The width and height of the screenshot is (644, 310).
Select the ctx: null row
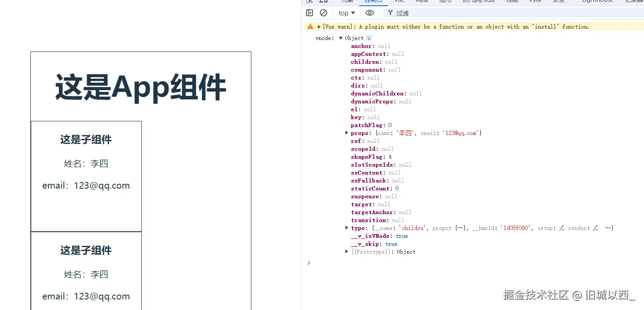(365, 78)
